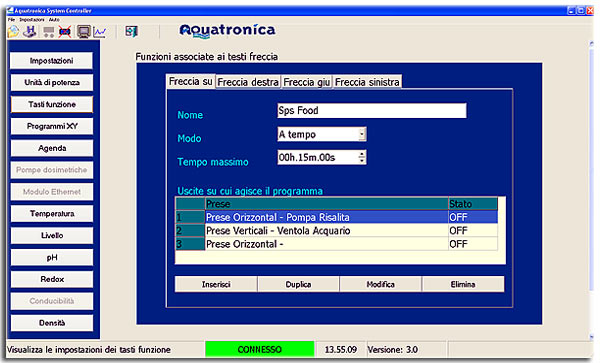Switch to the Freccia sinistra tab
Viewport: 600px width, 363px height.
[367, 82]
